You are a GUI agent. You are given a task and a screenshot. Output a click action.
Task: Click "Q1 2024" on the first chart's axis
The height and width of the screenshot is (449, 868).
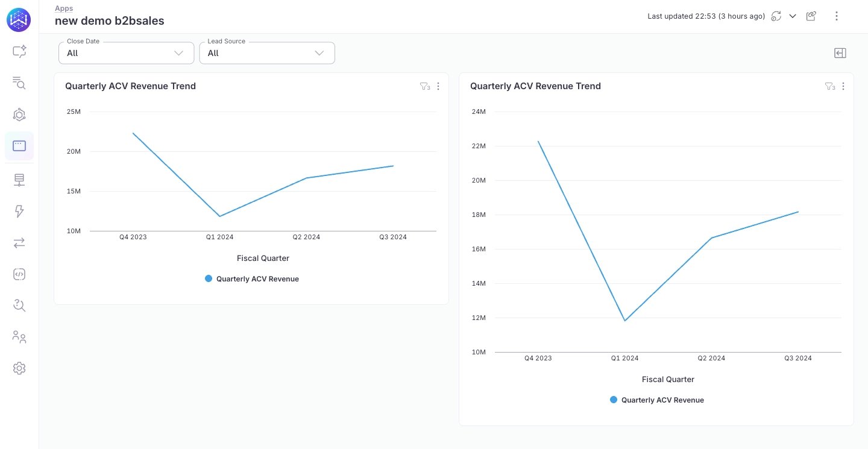click(x=219, y=237)
